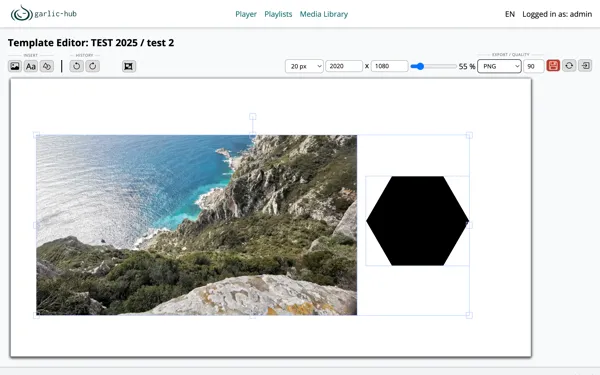Save the template with the red save icon
Screen dimensions: 600x375
(553, 66)
